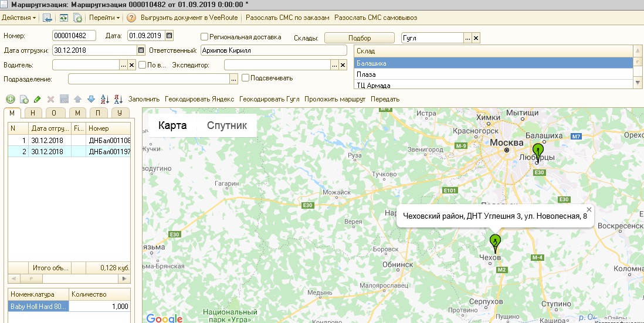Image resolution: width=644 pixels, height=323 pixels.
Task: Click the right arrow of the orders table scrollbar
Action: (125, 278)
